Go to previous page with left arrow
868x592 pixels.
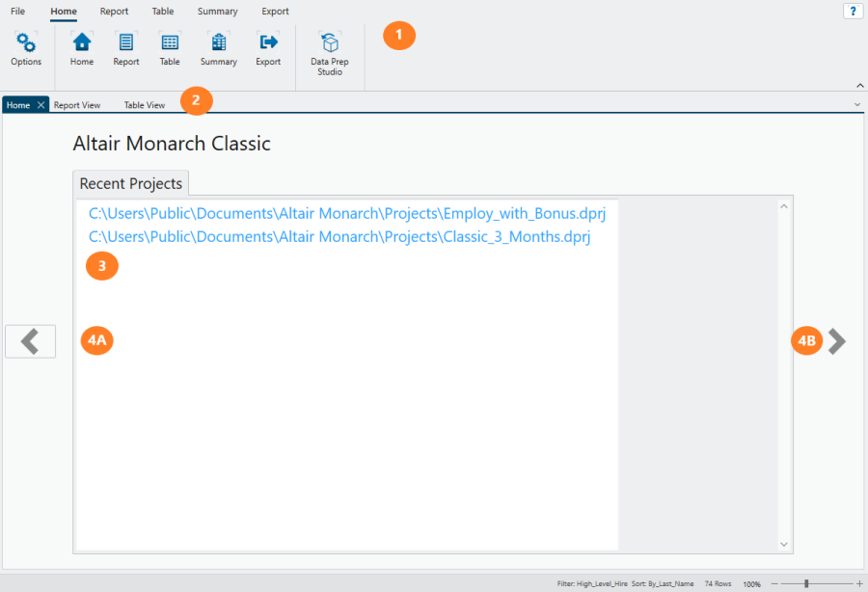click(31, 341)
